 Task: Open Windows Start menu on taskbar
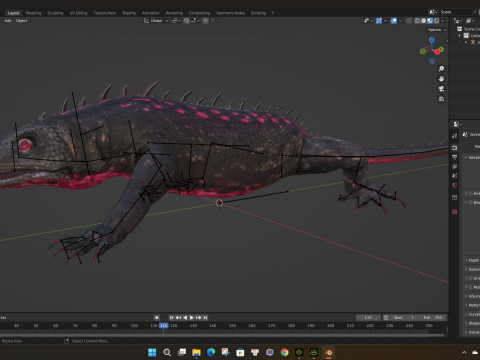coord(152,352)
